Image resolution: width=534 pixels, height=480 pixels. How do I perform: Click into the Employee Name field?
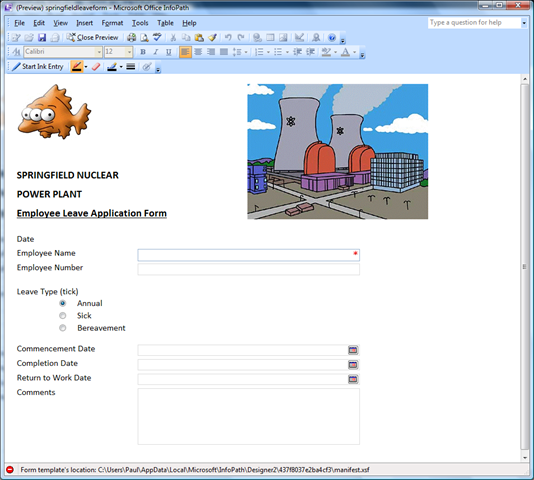tap(249, 255)
